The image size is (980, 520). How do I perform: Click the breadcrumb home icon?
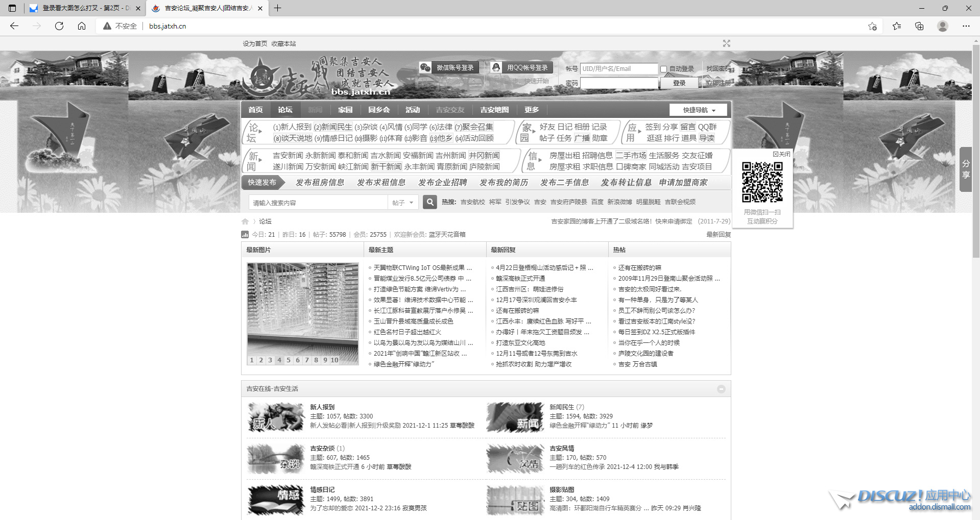coord(245,221)
